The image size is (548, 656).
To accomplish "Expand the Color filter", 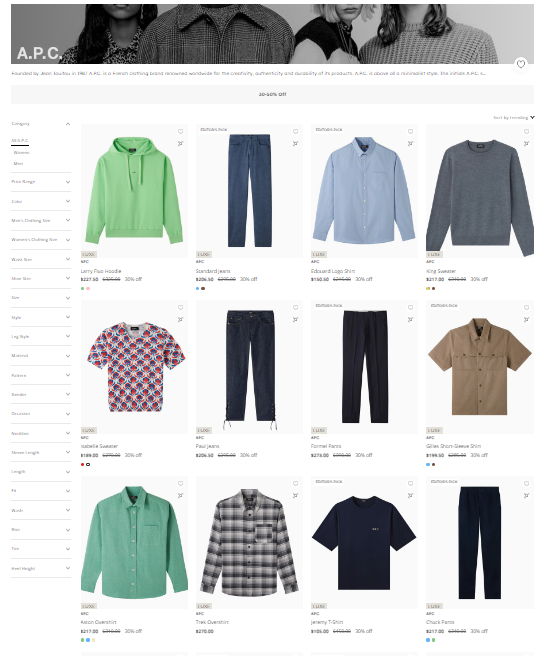I will click(x=41, y=201).
